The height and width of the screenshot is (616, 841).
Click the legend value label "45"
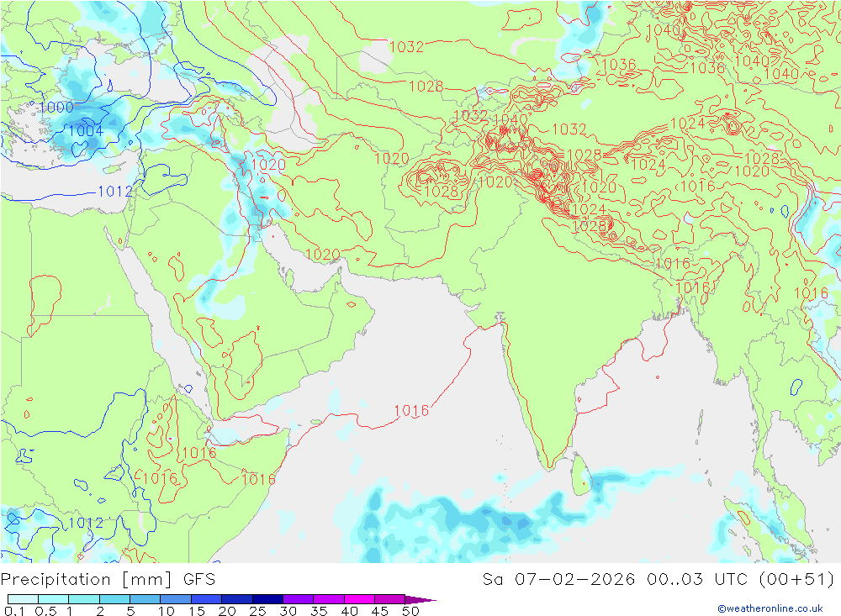pos(380,611)
